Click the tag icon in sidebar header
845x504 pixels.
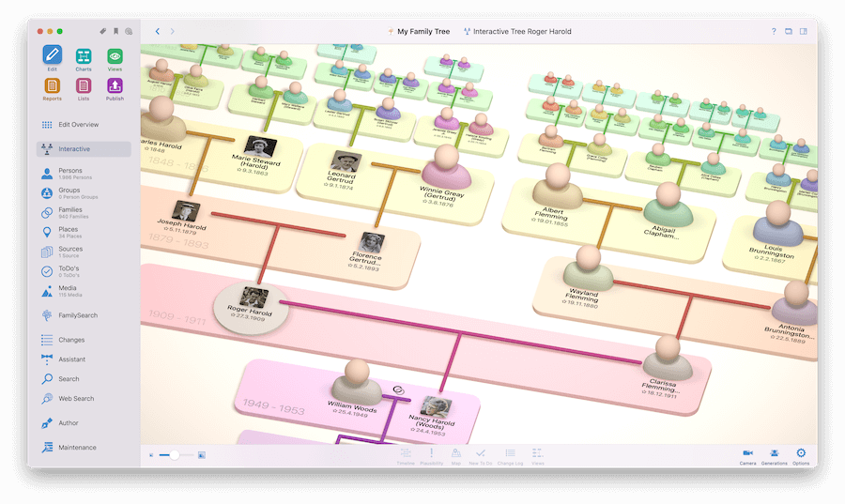point(103,31)
